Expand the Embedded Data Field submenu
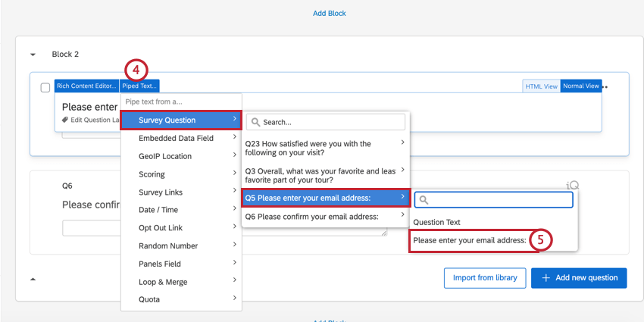Viewport: 644px width, 322px height. click(x=180, y=138)
